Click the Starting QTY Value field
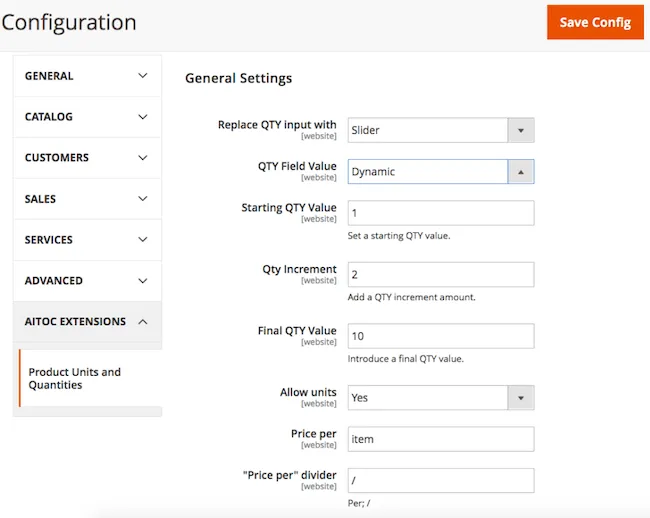The height and width of the screenshot is (518, 650). 440,213
